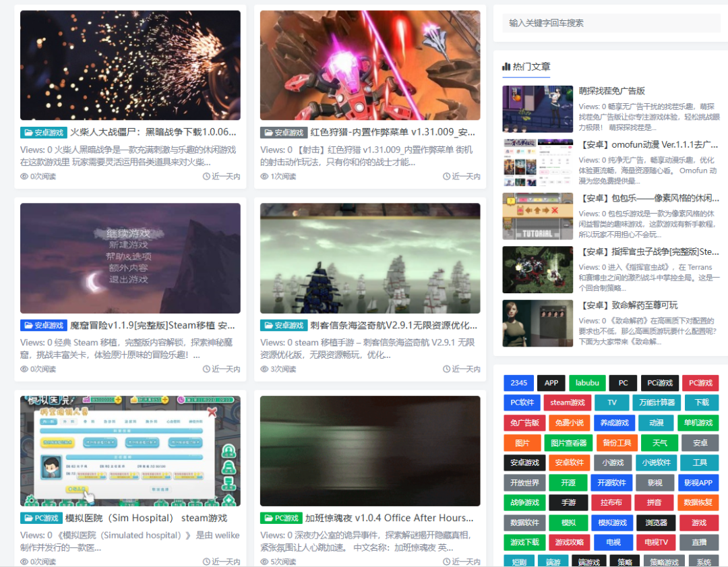Click clock icon under 魔窟冒险 post
The width and height of the screenshot is (728, 567).
206,369
